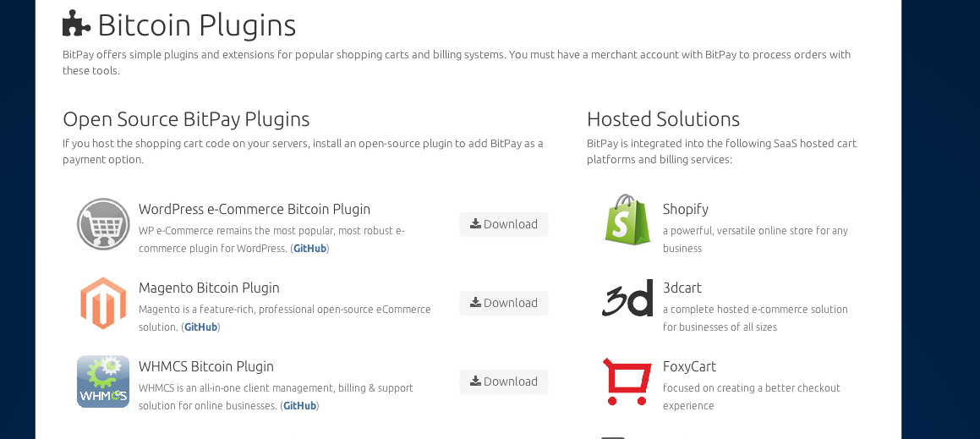Click the 3dcart description text
980x439 pixels.
pos(755,318)
